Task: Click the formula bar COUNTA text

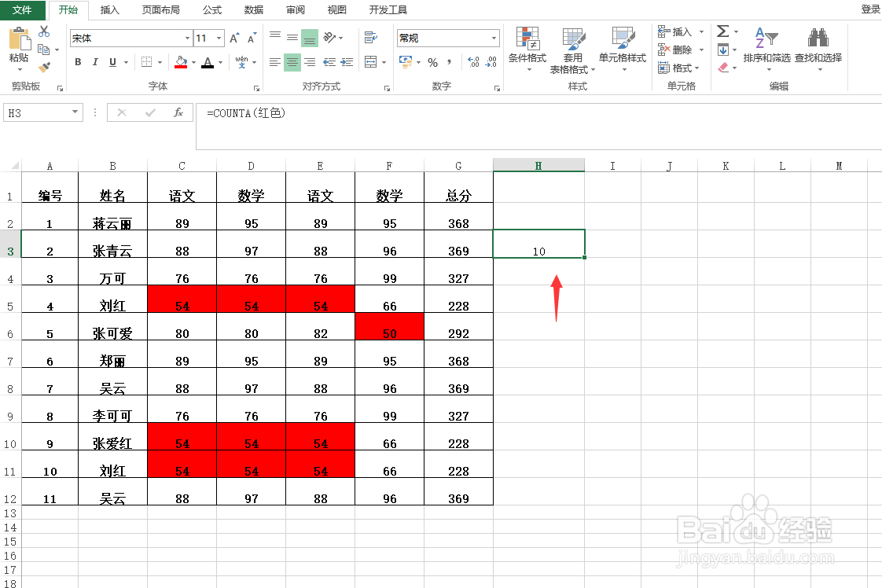Action: (246, 113)
